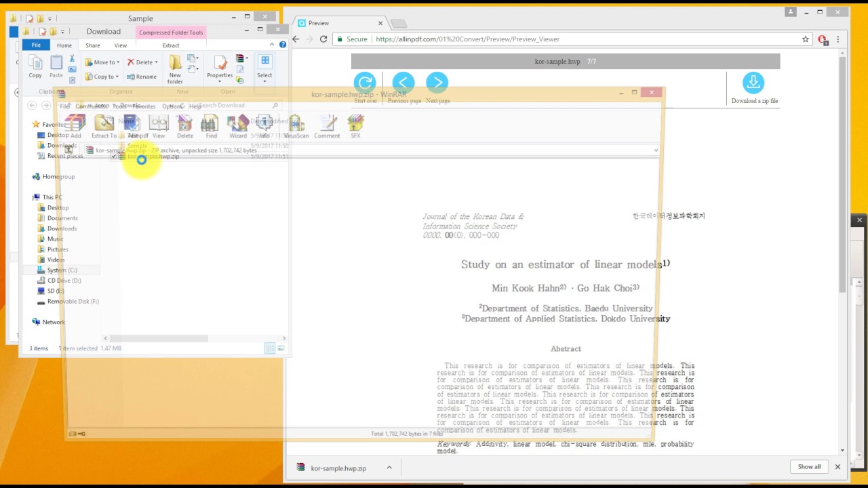868x488 pixels.
Task: Click Start over circular arrow icon
Action: [x=365, y=83]
